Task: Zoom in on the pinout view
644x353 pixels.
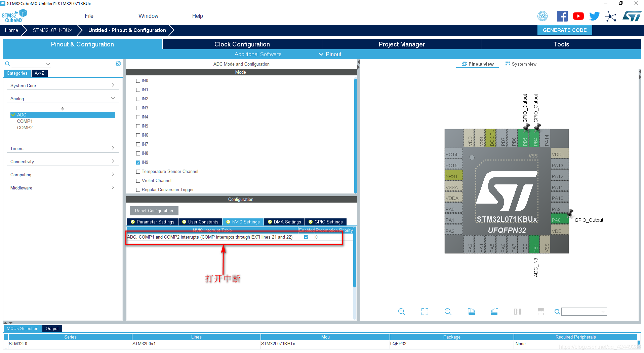Action: point(401,312)
